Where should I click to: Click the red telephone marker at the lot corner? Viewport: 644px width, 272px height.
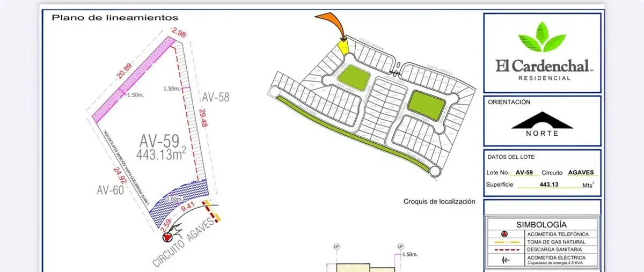pos(168,237)
